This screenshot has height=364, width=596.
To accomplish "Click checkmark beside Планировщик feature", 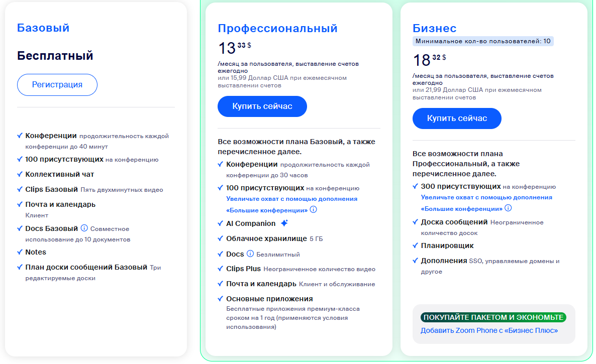I will click(x=416, y=246).
